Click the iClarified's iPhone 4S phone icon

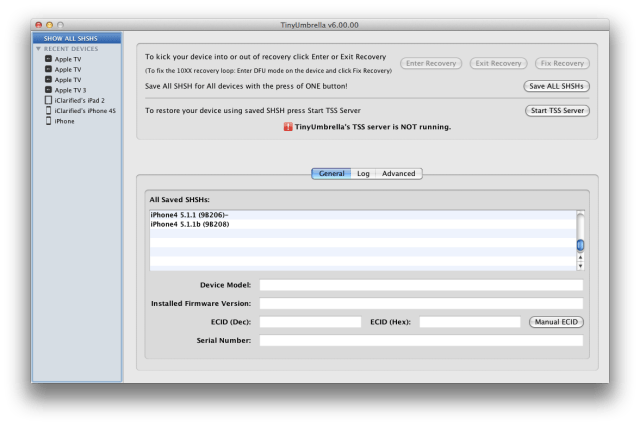click(48, 111)
